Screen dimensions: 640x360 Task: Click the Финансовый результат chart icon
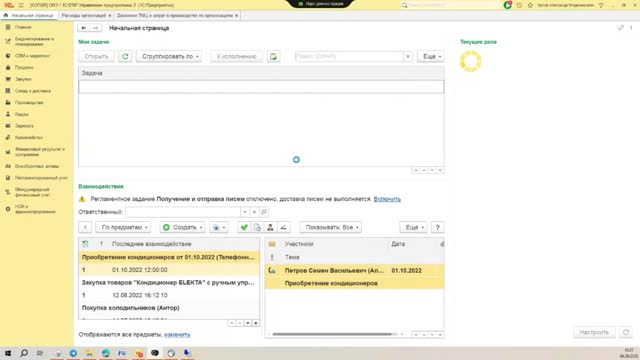[8, 152]
